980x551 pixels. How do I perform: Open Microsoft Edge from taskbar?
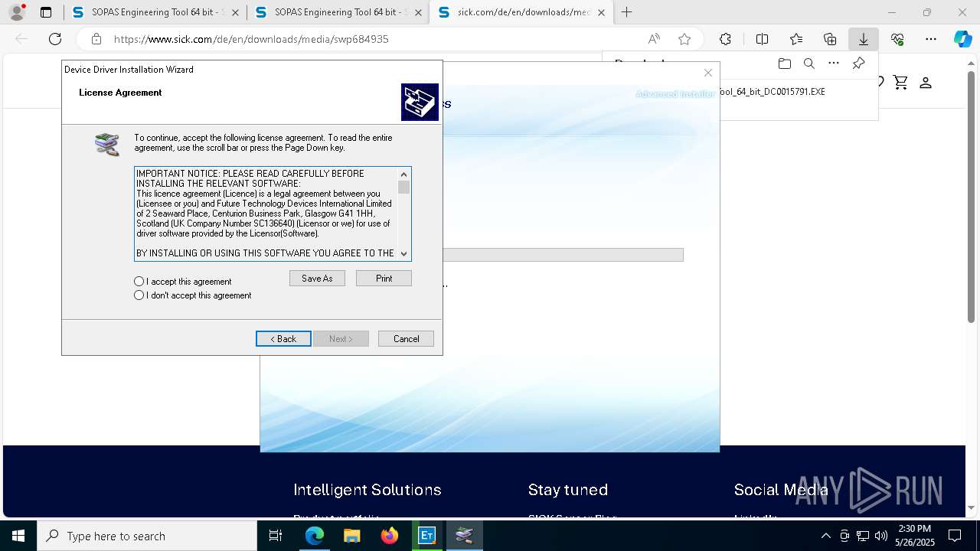315,536
